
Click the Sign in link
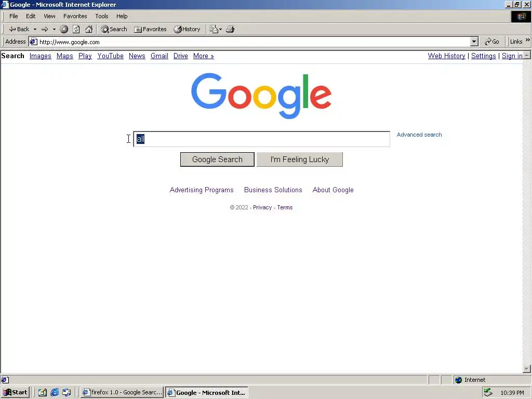[512, 56]
